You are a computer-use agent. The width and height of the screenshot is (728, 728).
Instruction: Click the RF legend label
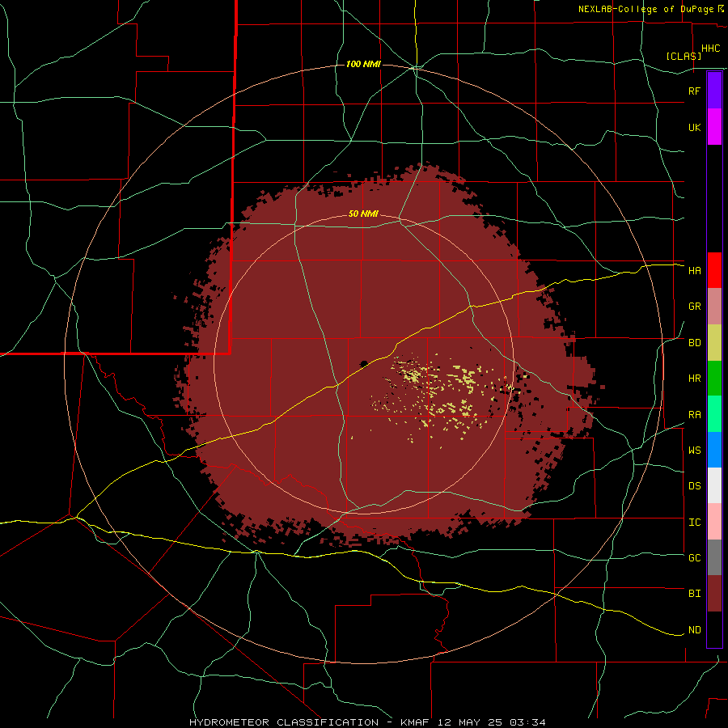click(694, 91)
